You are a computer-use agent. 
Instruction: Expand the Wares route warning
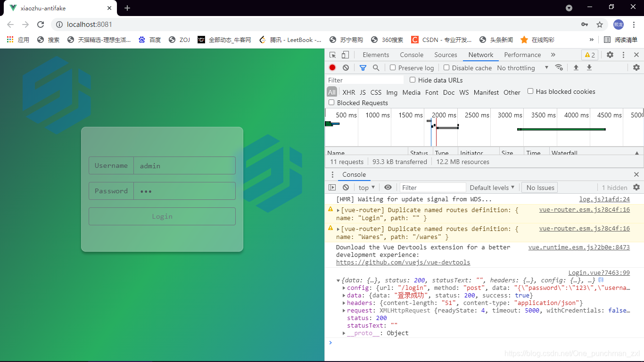(338, 229)
